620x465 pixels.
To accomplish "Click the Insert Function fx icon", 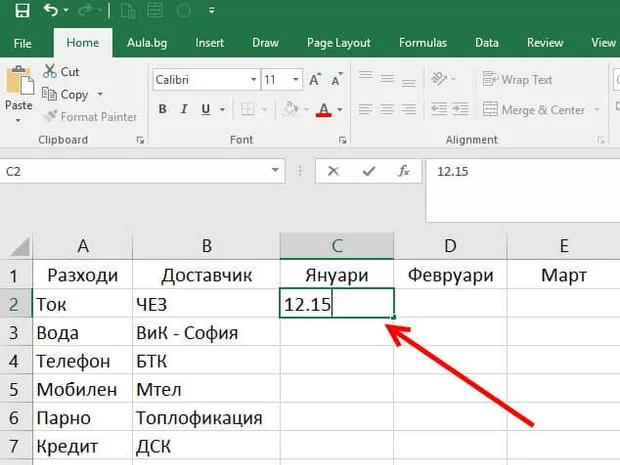I will (x=404, y=171).
